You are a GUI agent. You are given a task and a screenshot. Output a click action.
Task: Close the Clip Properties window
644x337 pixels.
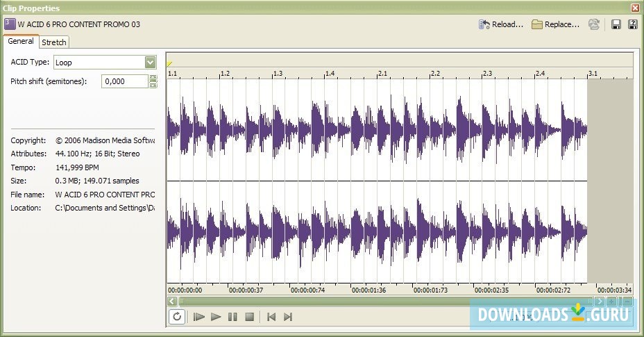635,8
